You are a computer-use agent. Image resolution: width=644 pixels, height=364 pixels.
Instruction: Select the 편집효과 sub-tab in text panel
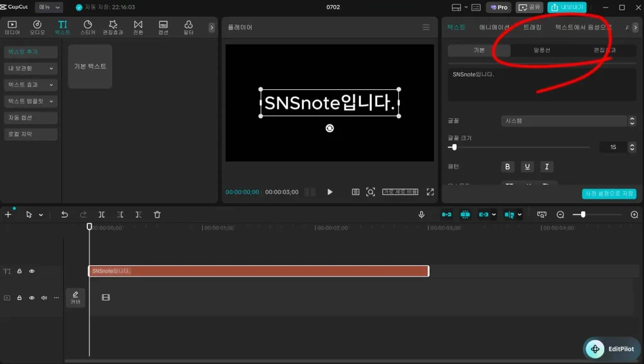[x=604, y=50]
